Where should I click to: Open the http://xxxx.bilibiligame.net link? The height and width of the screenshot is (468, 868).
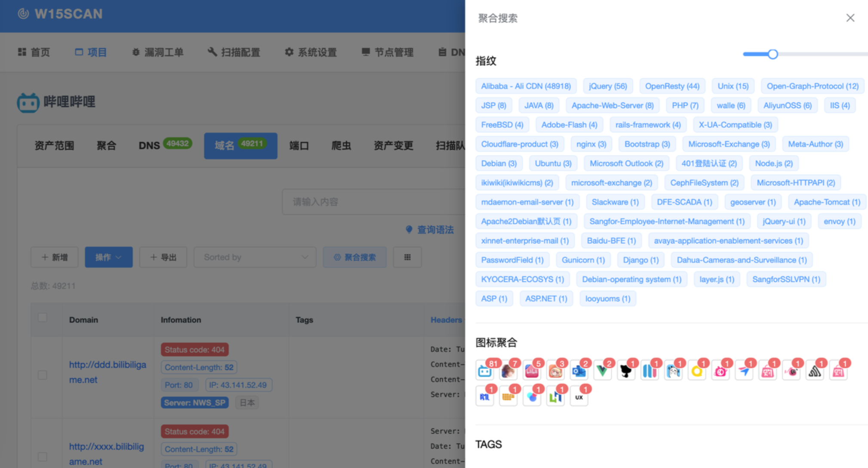pyautogui.click(x=107, y=454)
